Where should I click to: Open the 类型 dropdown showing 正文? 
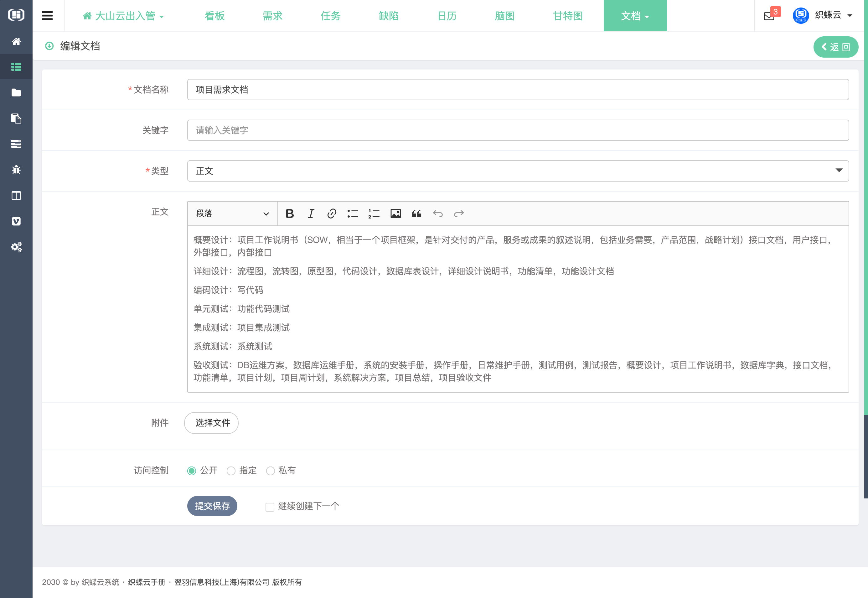[518, 171]
